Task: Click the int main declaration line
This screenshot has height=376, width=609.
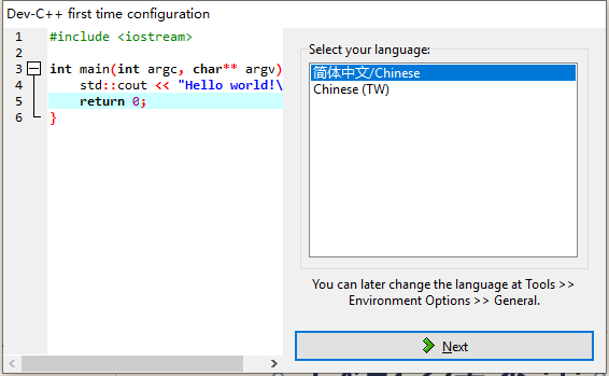Action: pyautogui.click(x=165, y=69)
